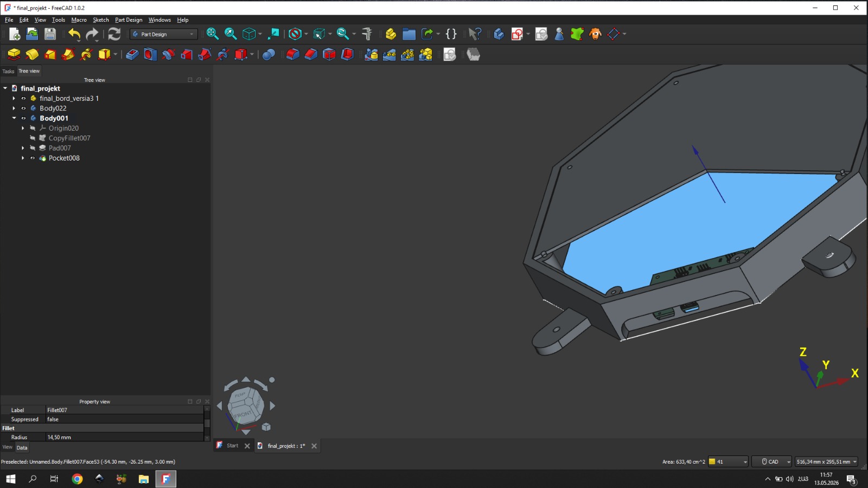Select the Boolean operation tool
The height and width of the screenshot is (488, 868).
click(269, 54)
